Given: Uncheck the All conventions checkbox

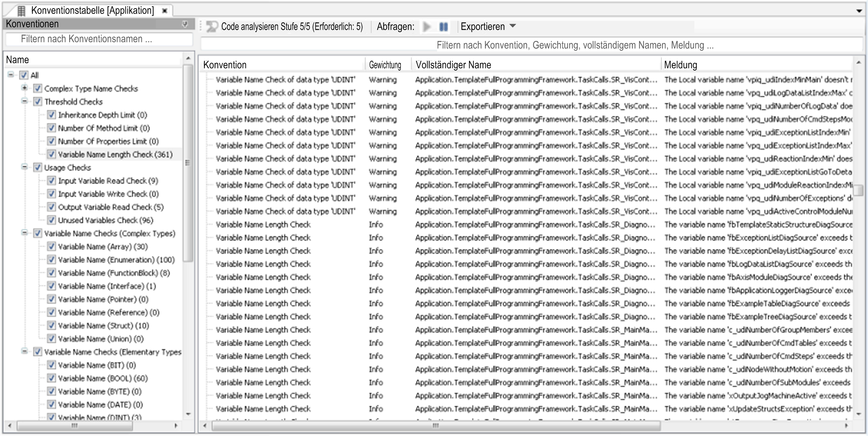Looking at the screenshot, I should (24, 75).
